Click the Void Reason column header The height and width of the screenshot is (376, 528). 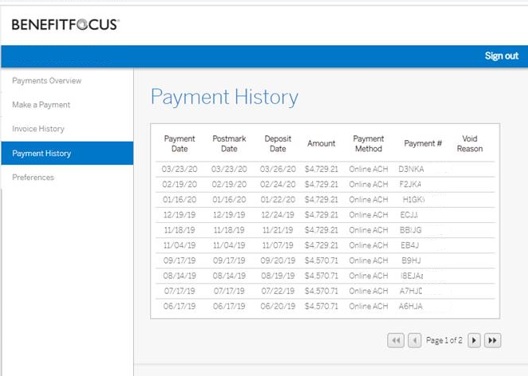[470, 144]
